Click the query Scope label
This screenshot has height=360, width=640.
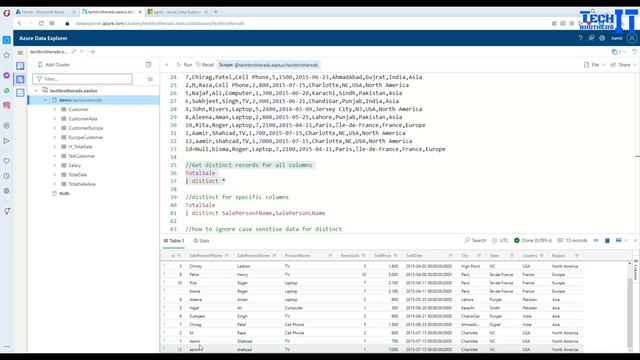269,65
